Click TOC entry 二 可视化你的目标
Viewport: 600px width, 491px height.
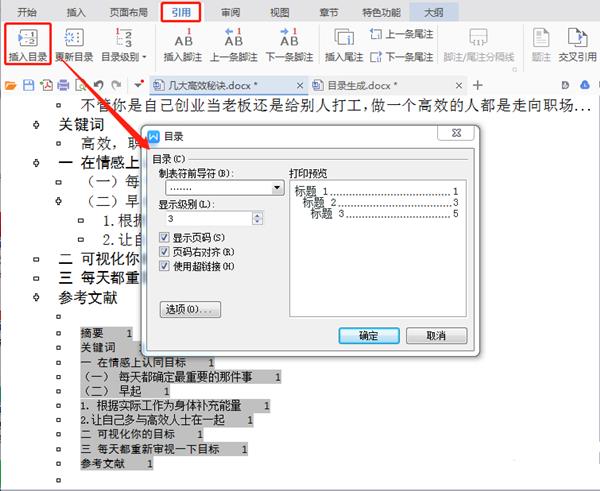click(x=142, y=434)
